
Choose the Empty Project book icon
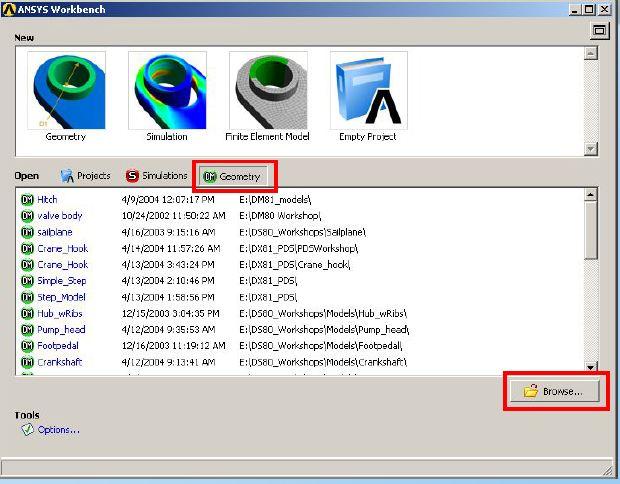click(369, 90)
